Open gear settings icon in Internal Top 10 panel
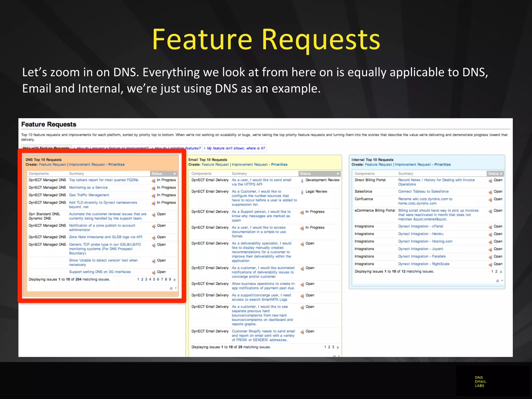Viewport: 532px width, 399px height. pos(497,281)
